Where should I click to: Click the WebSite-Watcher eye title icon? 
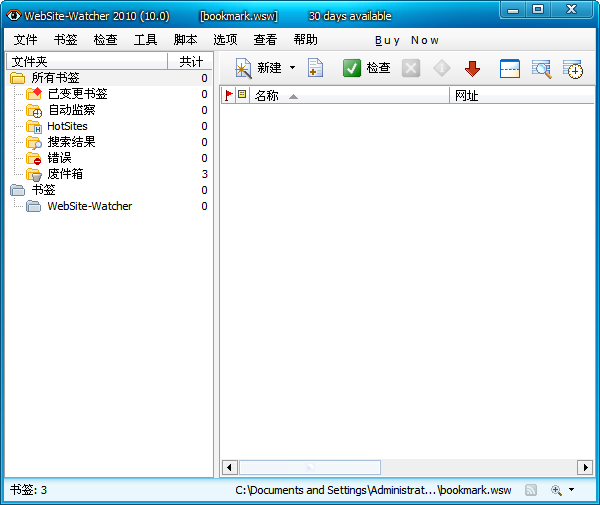[14, 16]
